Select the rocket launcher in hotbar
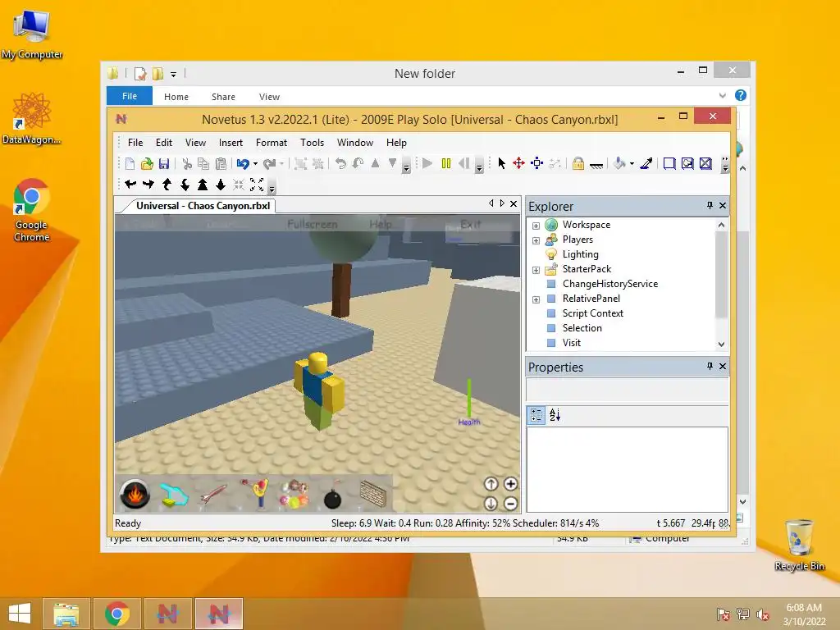This screenshot has width=840, height=630. click(x=213, y=494)
